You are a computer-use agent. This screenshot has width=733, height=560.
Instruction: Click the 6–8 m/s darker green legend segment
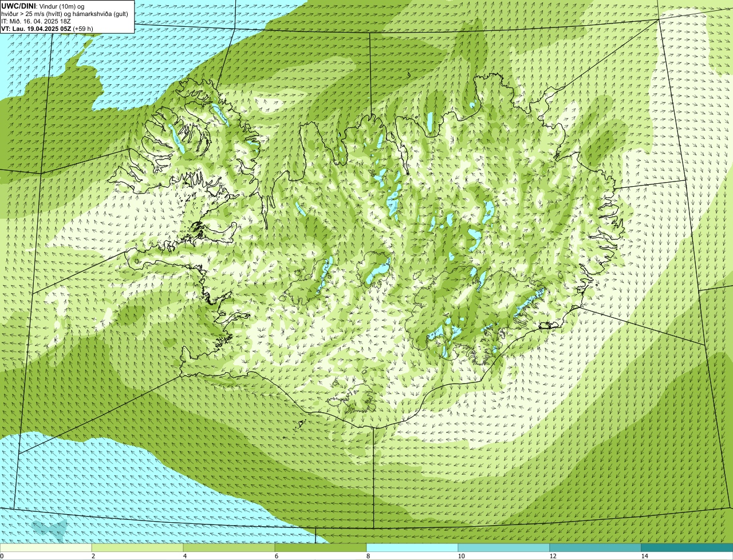tap(321, 547)
